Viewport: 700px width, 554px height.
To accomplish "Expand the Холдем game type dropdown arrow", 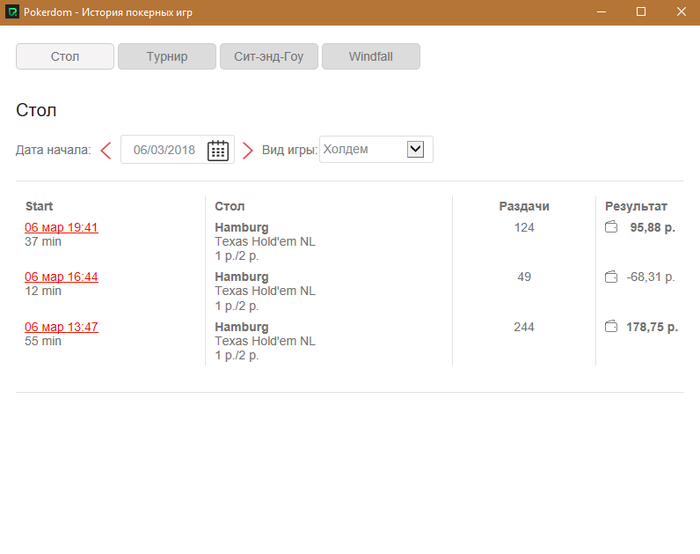I will (x=415, y=149).
